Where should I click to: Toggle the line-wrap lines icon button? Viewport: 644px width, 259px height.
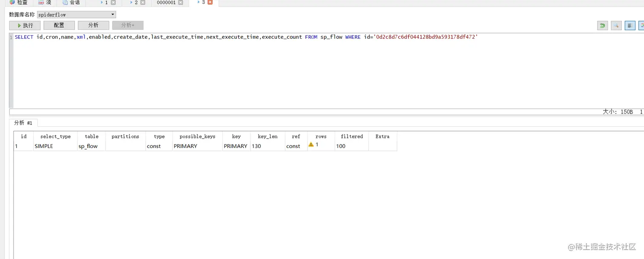point(630,26)
